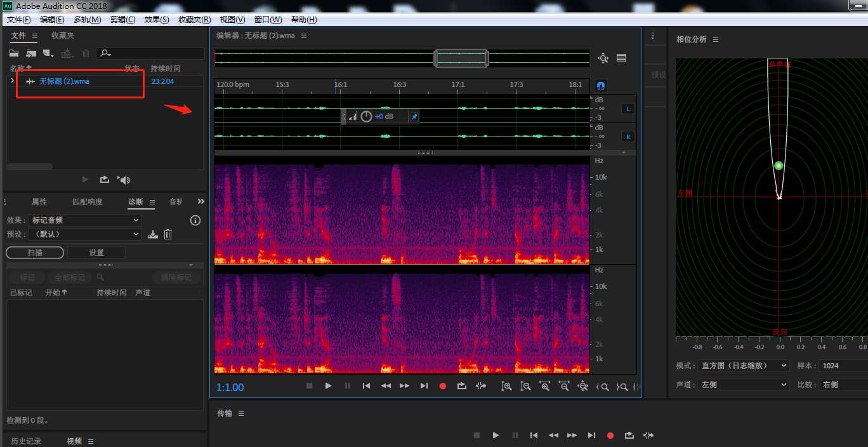Click the +0 dB volume knob on the HUD
The width and height of the screenshot is (868, 447).
tap(366, 116)
